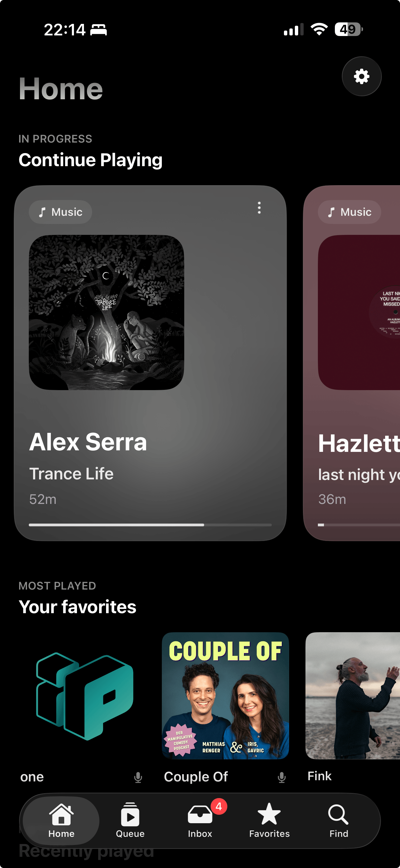Select the Music tag on Hazlett card

(349, 212)
